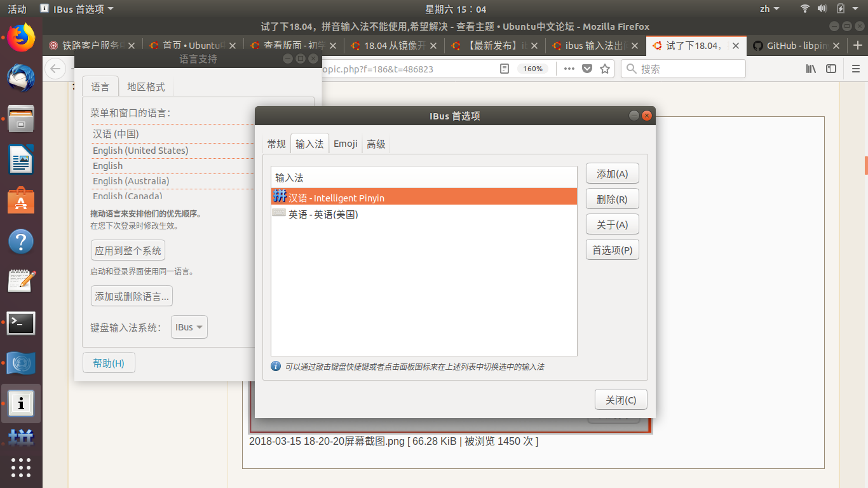Click the info icon beside the hint text

pyautogui.click(x=276, y=367)
